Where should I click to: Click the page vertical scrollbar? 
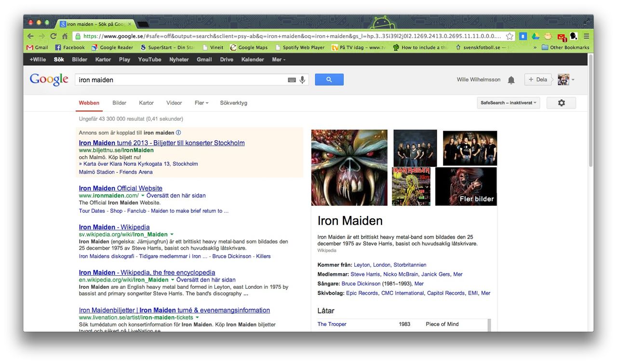click(x=590, y=111)
